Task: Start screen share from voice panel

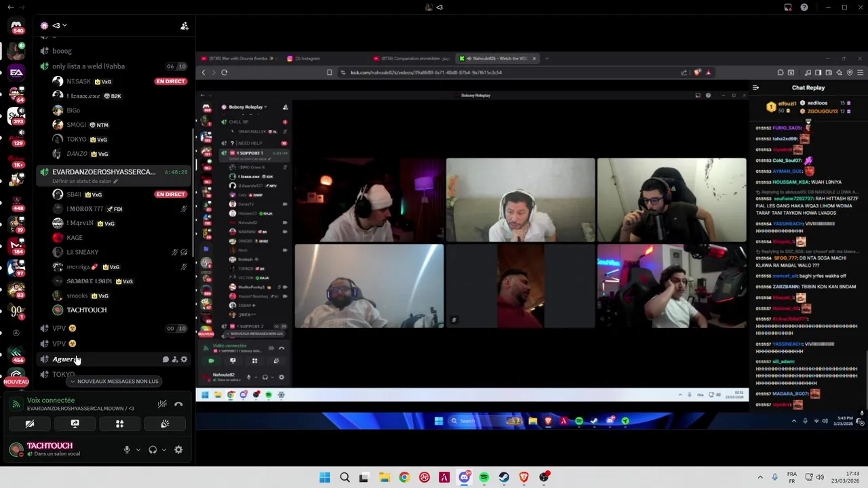Action: coord(75,424)
